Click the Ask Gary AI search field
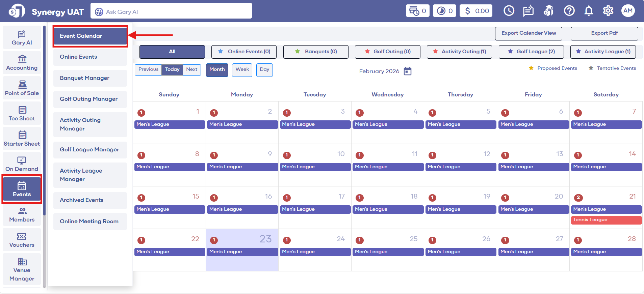The image size is (644, 294). pyautogui.click(x=171, y=12)
